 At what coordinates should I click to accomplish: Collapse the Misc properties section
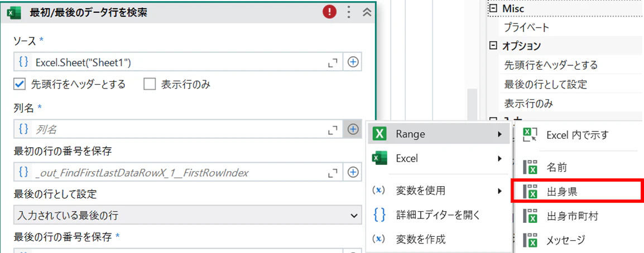[x=493, y=8]
